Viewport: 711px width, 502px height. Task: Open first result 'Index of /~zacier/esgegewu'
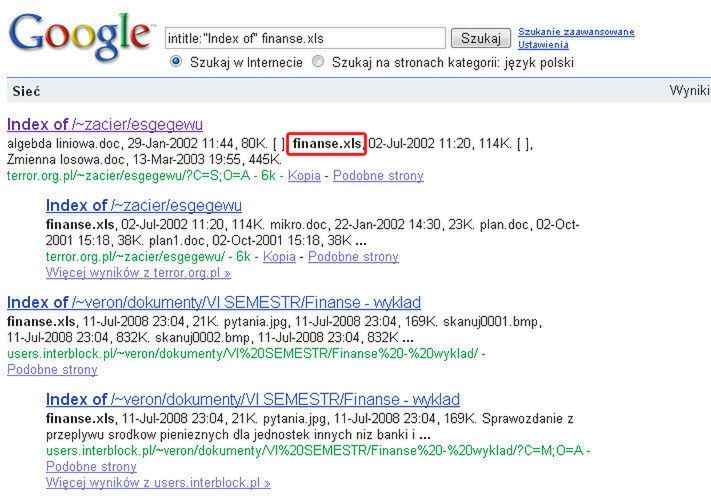click(x=105, y=124)
